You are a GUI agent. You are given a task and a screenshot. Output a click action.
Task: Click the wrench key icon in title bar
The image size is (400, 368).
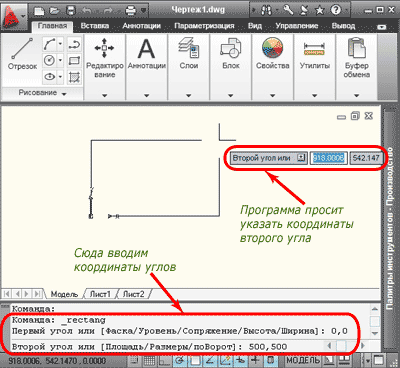click(288, 10)
